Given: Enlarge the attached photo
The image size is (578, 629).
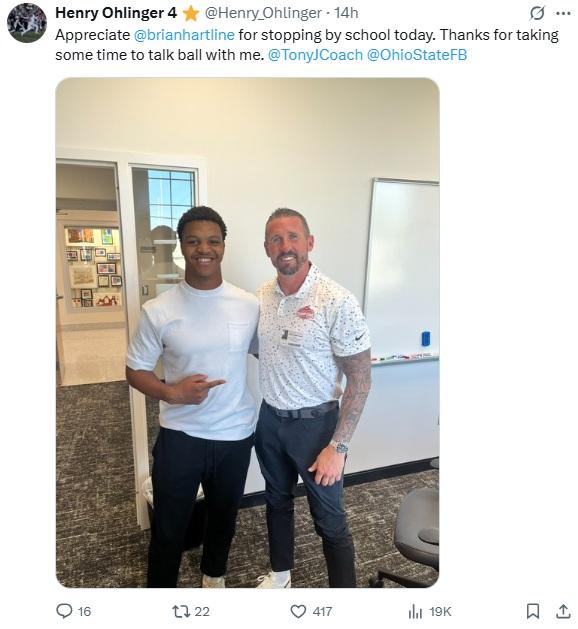Looking at the screenshot, I should tap(247, 333).
